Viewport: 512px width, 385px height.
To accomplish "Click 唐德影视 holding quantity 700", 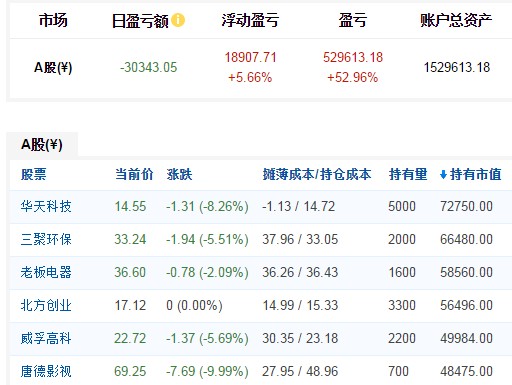I will point(398,371).
